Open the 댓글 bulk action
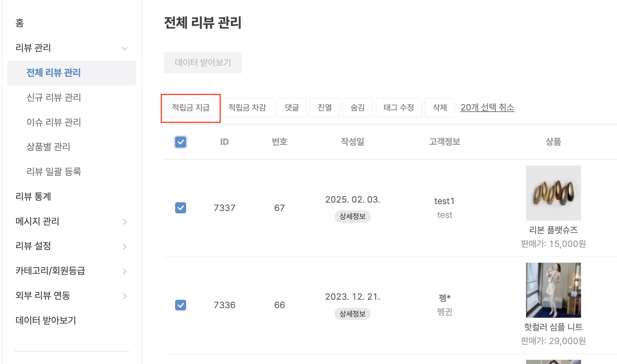Viewport: 617px width, 364px height. click(x=292, y=108)
